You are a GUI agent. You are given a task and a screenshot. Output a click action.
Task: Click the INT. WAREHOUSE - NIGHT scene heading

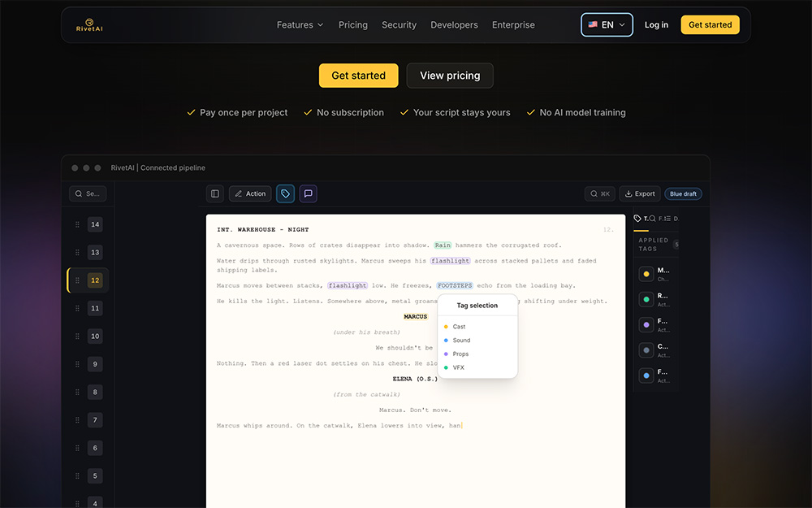click(262, 230)
